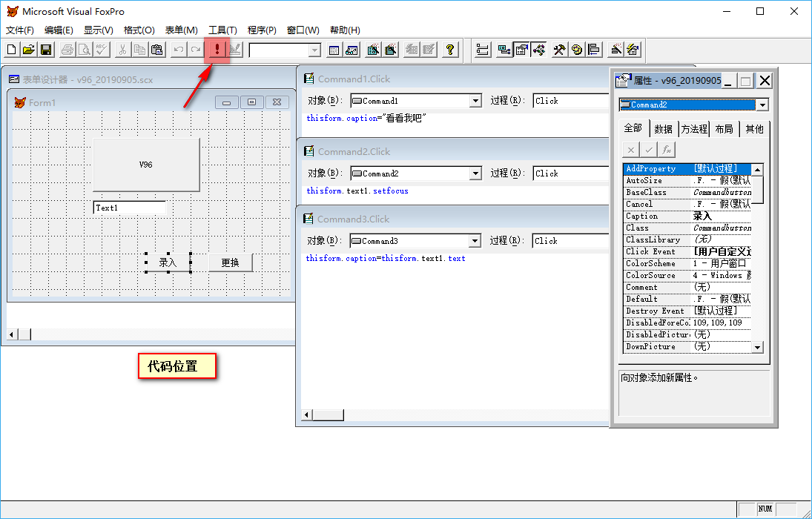The height and width of the screenshot is (519, 812).
Task: Open Data Environment from designer toolbar
Action: [504, 50]
